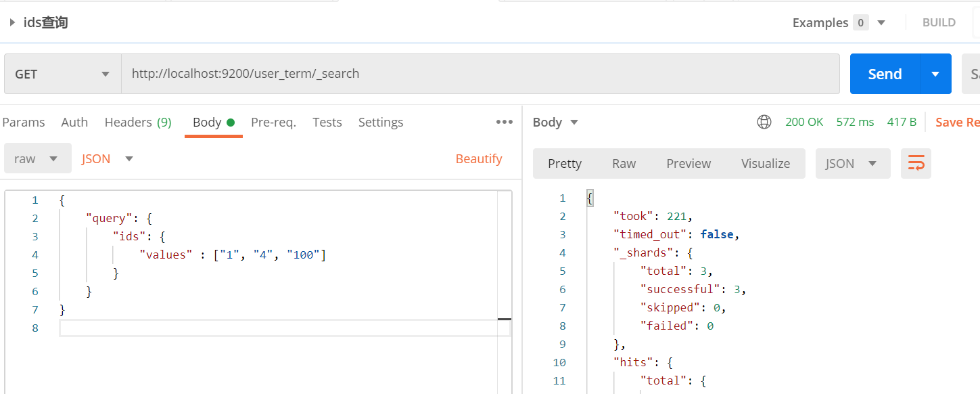Select the Visualize response view

point(766,164)
